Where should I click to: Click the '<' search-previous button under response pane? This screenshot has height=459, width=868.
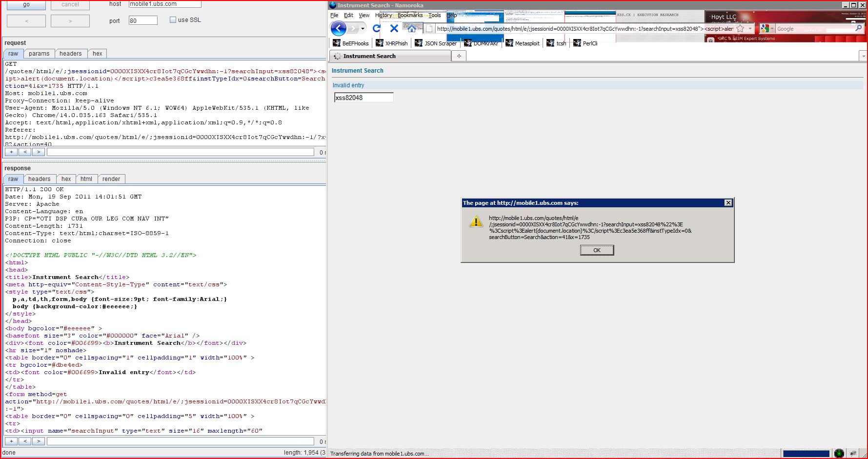25,441
